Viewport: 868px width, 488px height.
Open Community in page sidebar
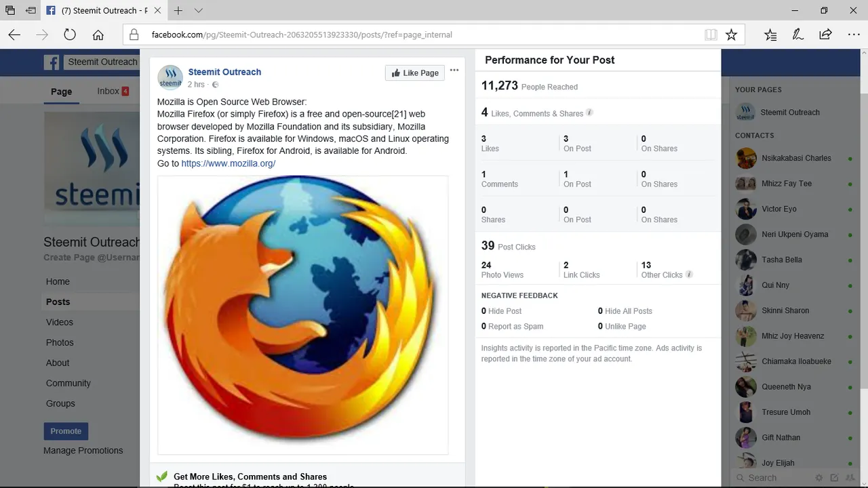pos(68,383)
